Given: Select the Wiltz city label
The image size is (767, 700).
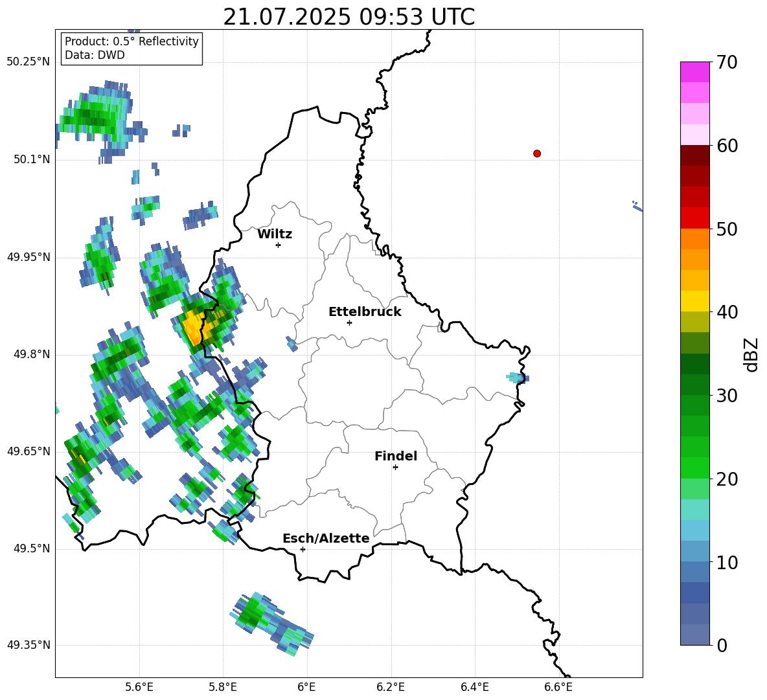Looking at the screenshot, I should (x=275, y=234).
